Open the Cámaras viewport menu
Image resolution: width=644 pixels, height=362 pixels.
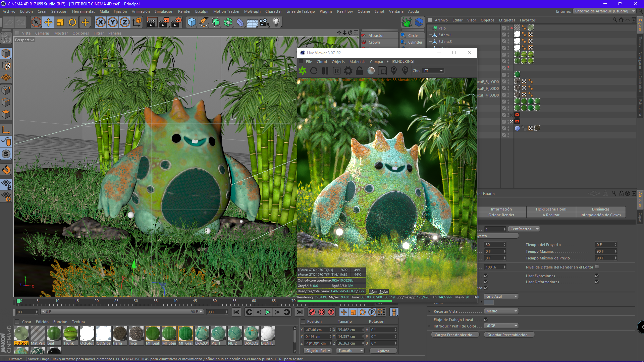pyautogui.click(x=42, y=33)
